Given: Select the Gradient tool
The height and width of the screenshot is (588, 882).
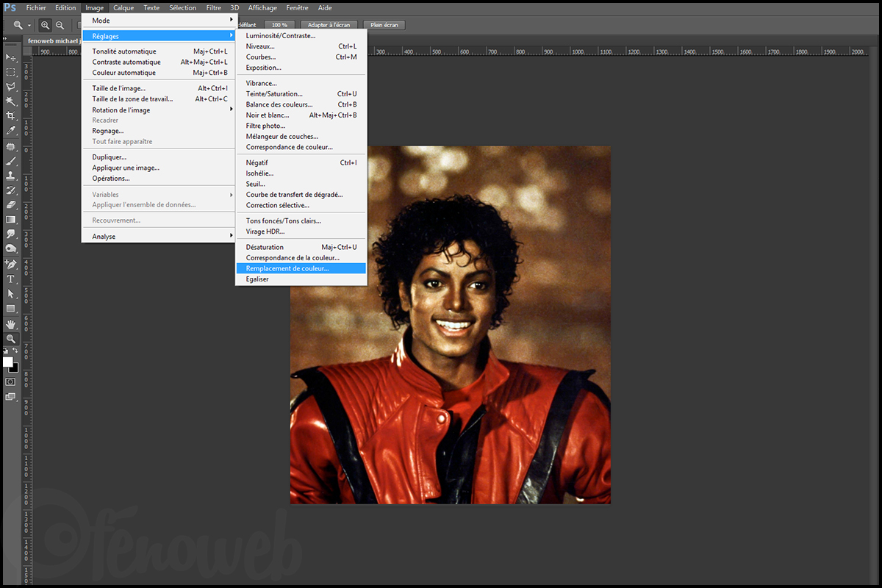Looking at the screenshot, I should (x=11, y=220).
